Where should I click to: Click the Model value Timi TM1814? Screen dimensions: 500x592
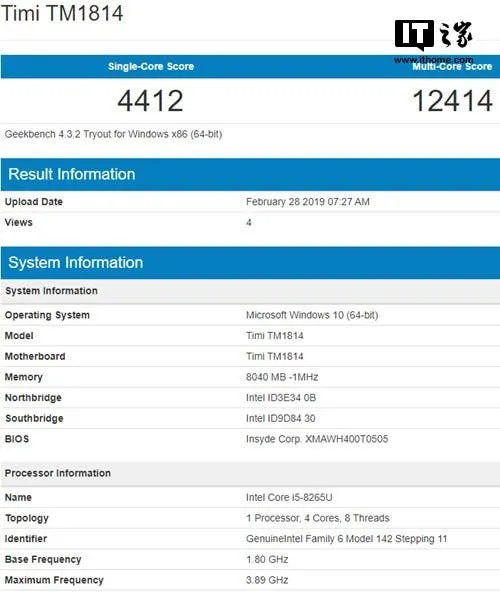tap(275, 336)
